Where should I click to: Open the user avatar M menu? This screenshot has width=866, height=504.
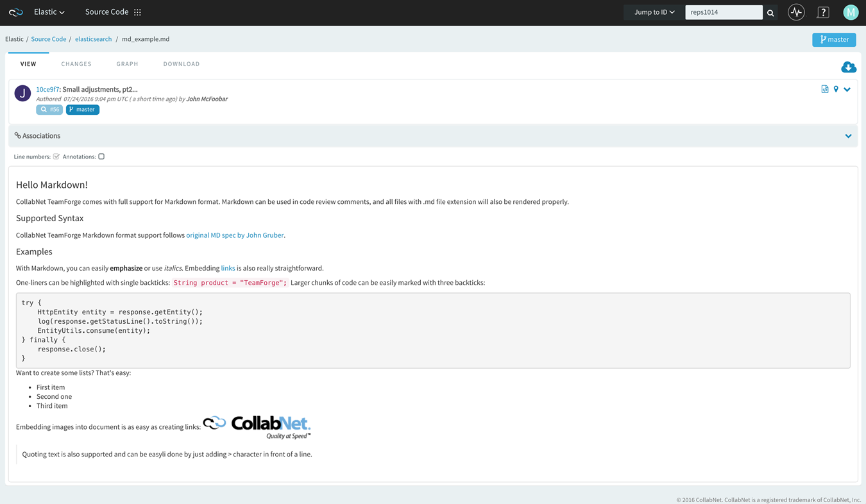851,12
